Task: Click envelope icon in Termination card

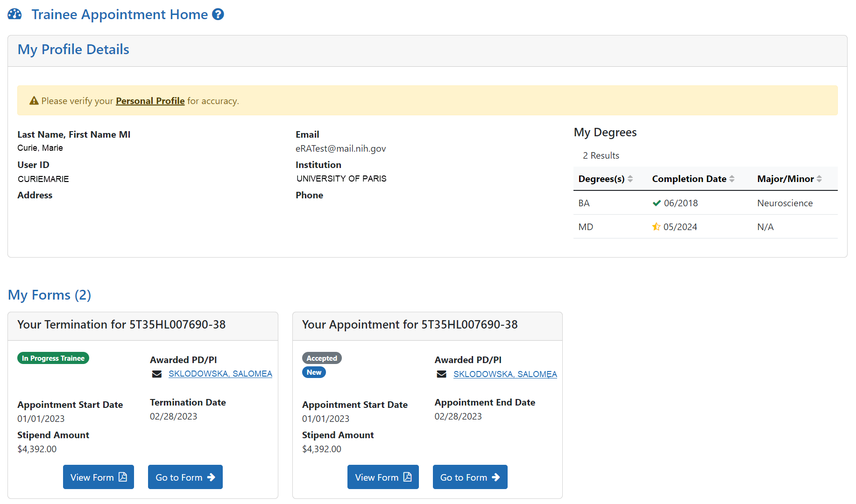Action: [157, 374]
